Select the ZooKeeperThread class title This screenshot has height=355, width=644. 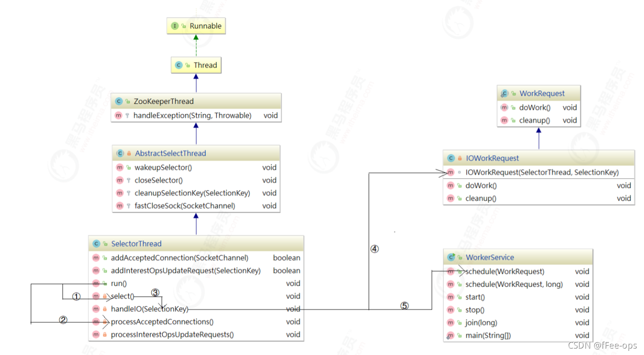(163, 101)
